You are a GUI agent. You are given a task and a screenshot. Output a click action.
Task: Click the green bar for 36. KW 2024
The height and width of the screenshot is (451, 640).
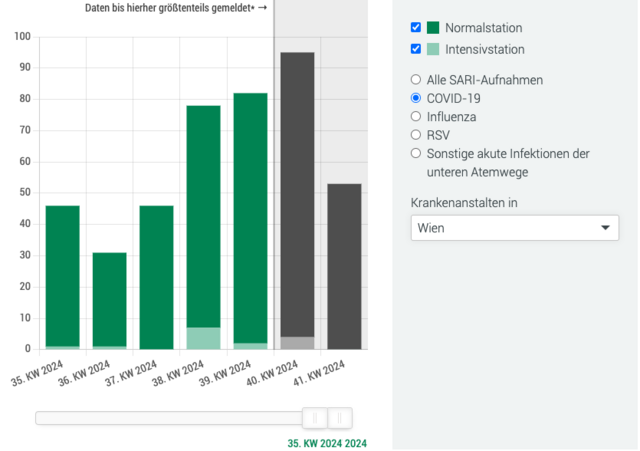click(x=109, y=300)
